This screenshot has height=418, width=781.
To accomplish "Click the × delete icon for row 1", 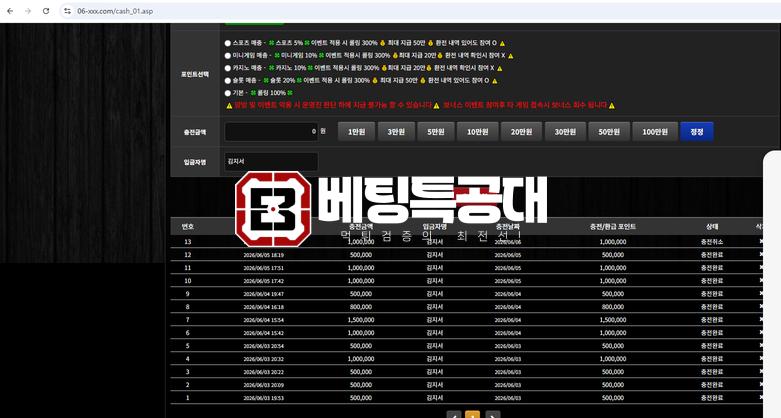I will 761,397.
